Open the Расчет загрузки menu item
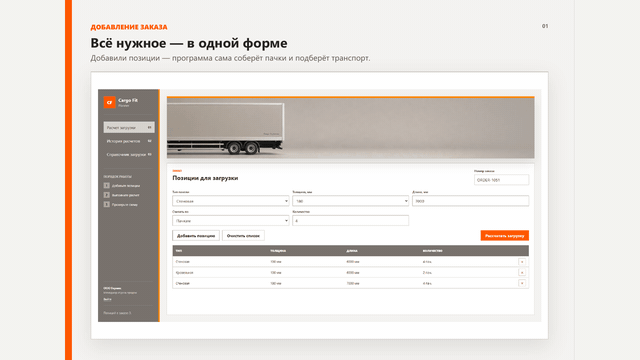The width and height of the screenshot is (640, 360). pos(129,127)
